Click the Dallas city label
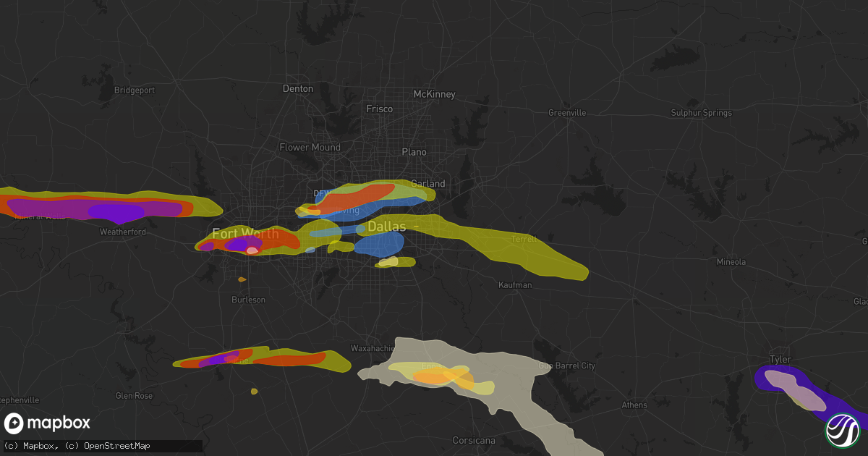Screen dimensions: 868x456 point(386,227)
